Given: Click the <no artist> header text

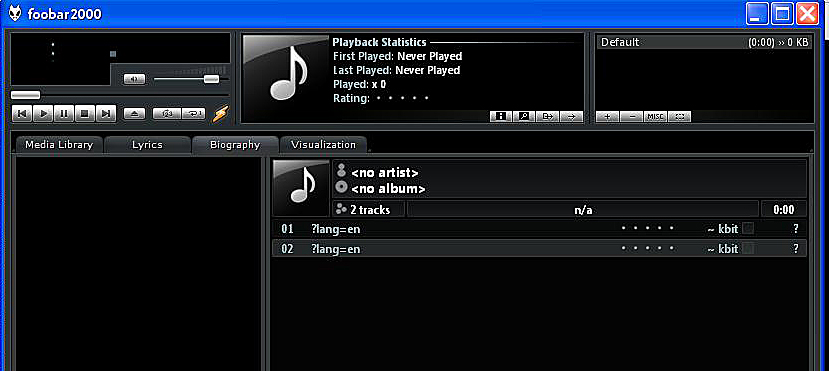Looking at the screenshot, I should click(385, 173).
